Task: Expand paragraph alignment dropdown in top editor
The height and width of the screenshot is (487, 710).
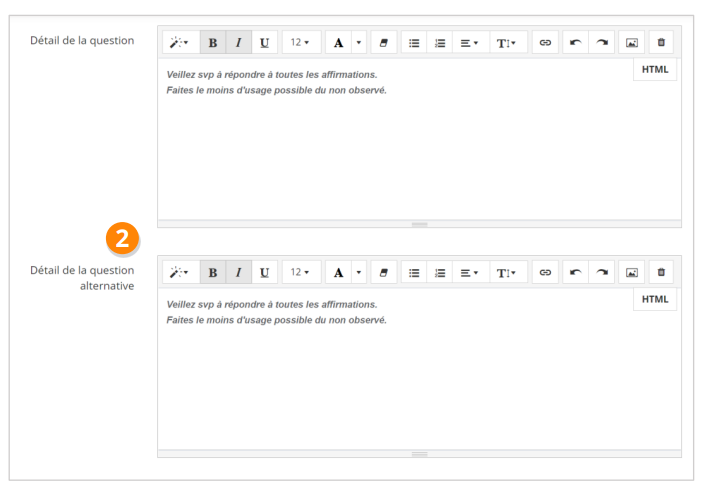Action: [468, 43]
